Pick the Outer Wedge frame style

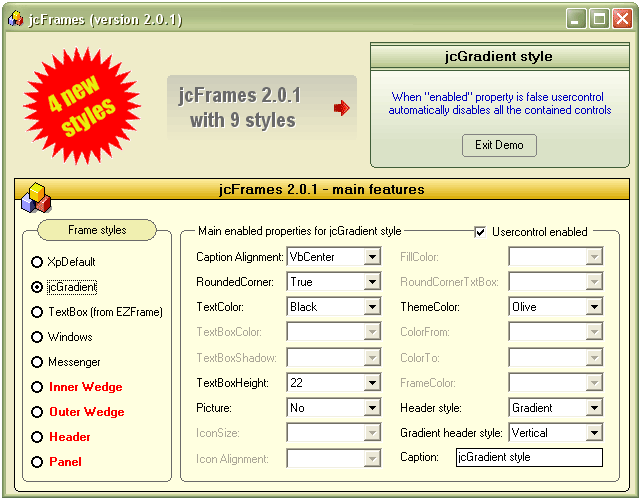[37, 412]
